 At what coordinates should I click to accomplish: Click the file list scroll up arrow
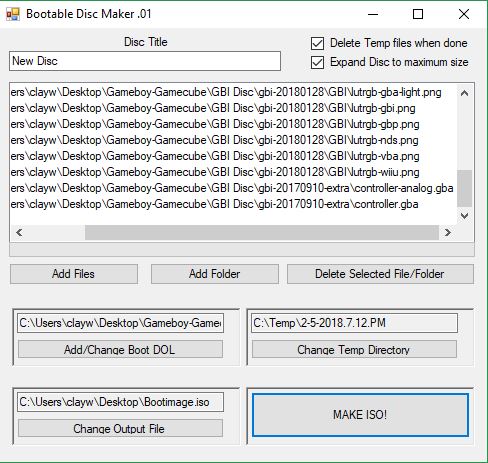click(464, 93)
